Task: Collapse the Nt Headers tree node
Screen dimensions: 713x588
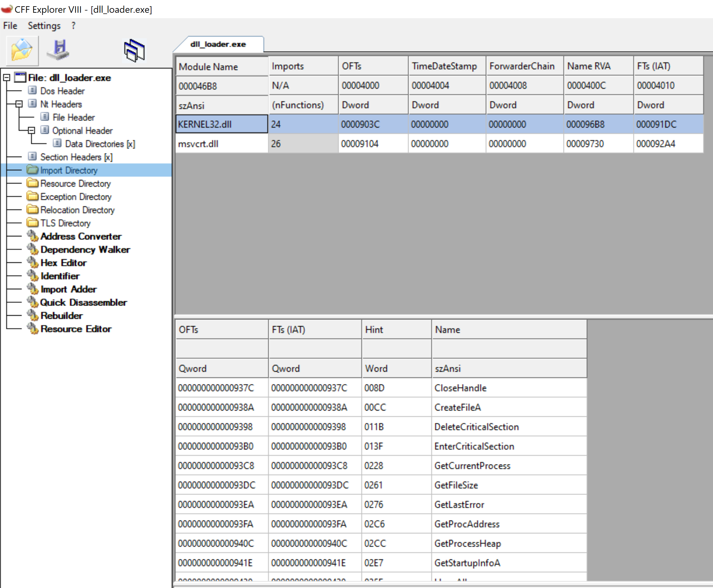Action: [19, 104]
